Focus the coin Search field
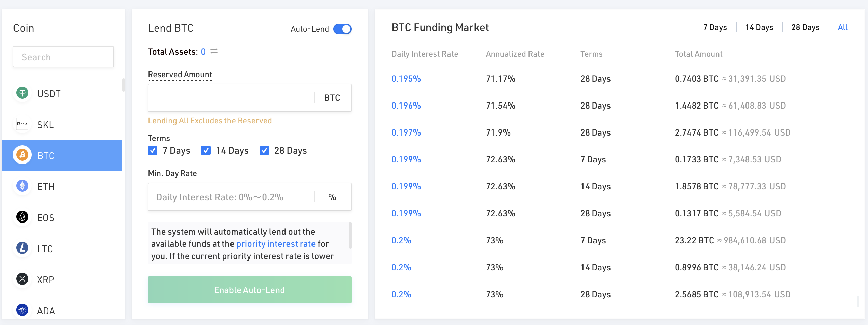Image resolution: width=868 pixels, height=325 pixels. (63, 57)
